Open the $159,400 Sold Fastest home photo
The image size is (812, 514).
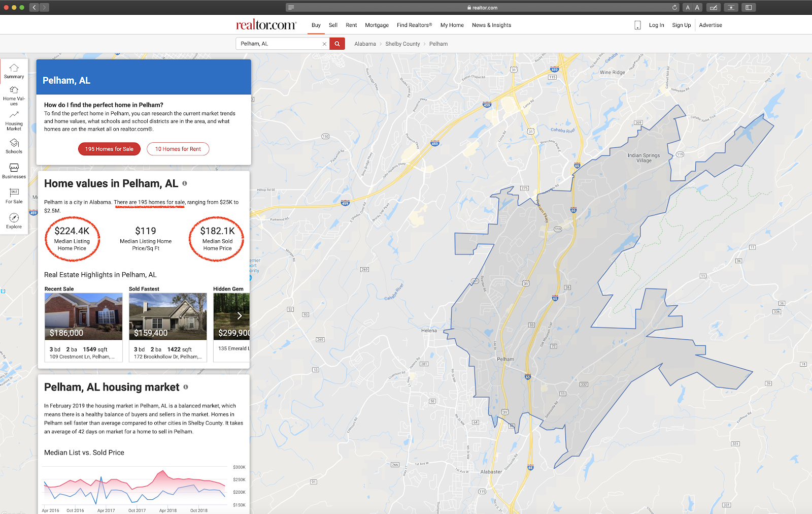click(x=168, y=316)
